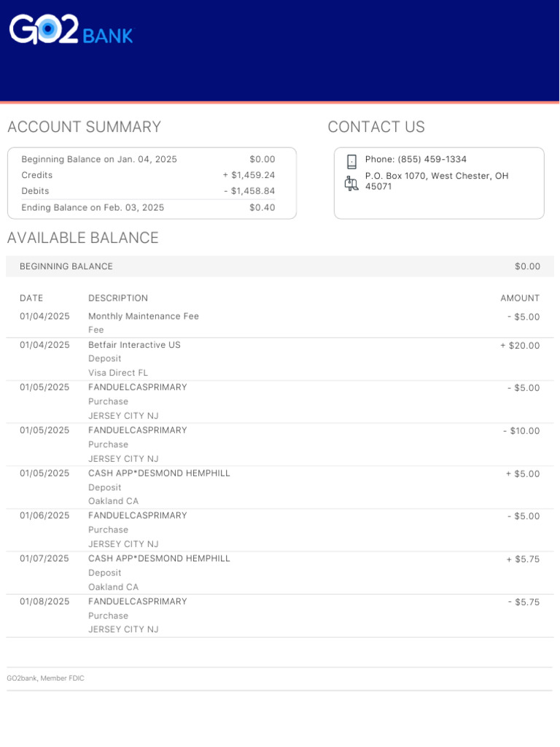Click the mailbox icon beside P.O. Box

tap(351, 183)
